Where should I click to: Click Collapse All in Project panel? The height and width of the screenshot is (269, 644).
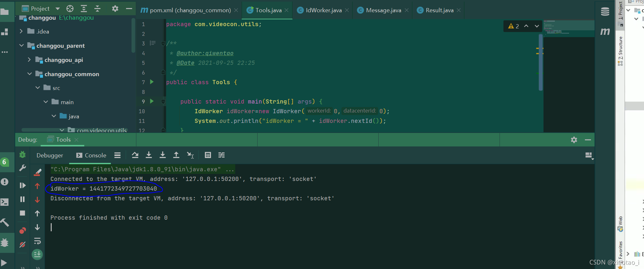pyautogui.click(x=97, y=9)
